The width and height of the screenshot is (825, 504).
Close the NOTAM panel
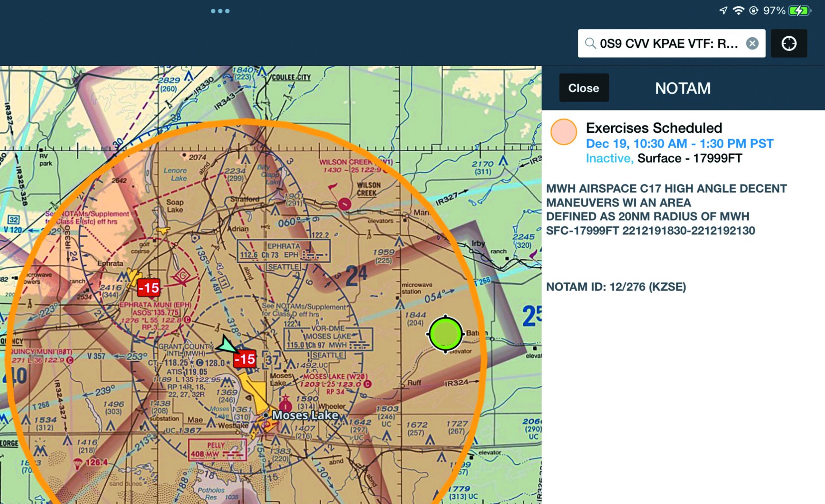pyautogui.click(x=584, y=88)
